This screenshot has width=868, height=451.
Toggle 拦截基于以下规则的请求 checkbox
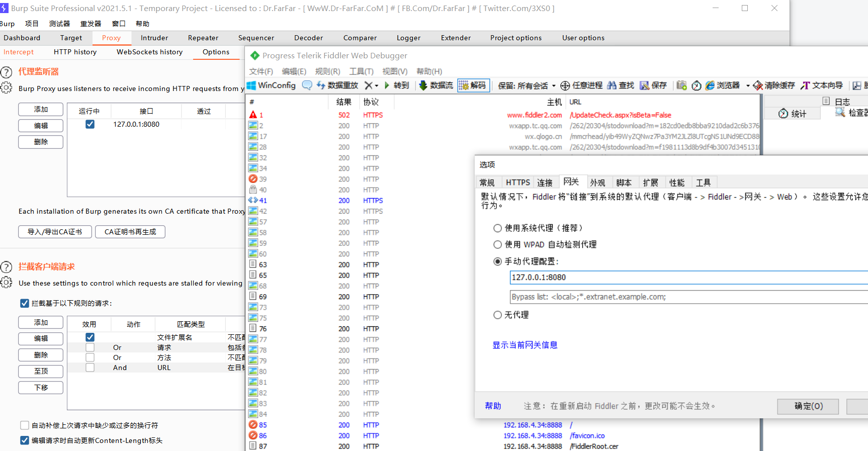[25, 303]
